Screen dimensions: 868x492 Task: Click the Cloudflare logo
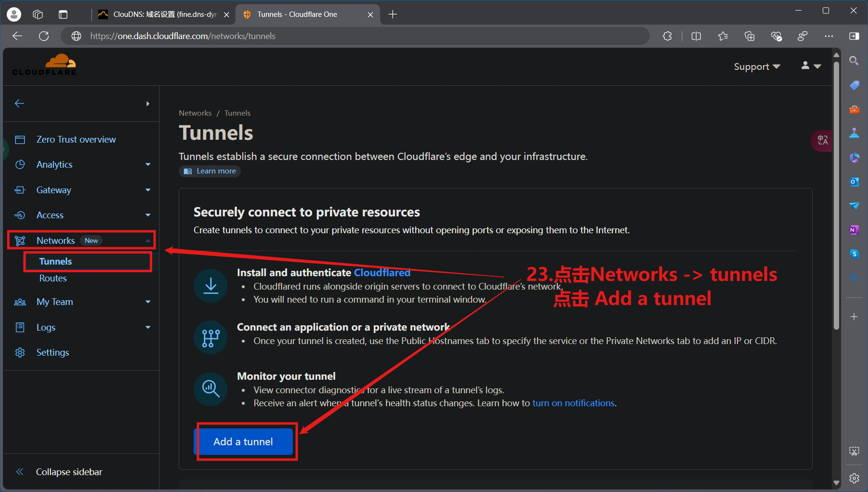44,65
